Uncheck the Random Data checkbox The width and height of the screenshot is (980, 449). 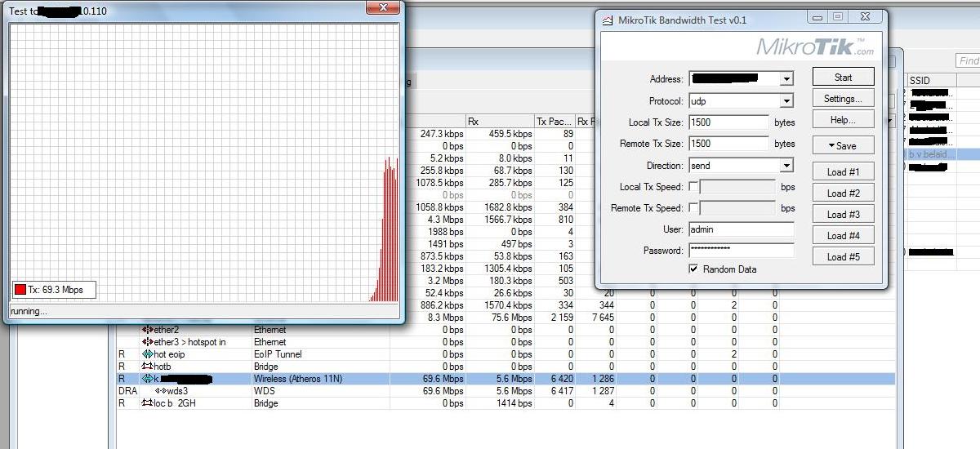point(693,269)
